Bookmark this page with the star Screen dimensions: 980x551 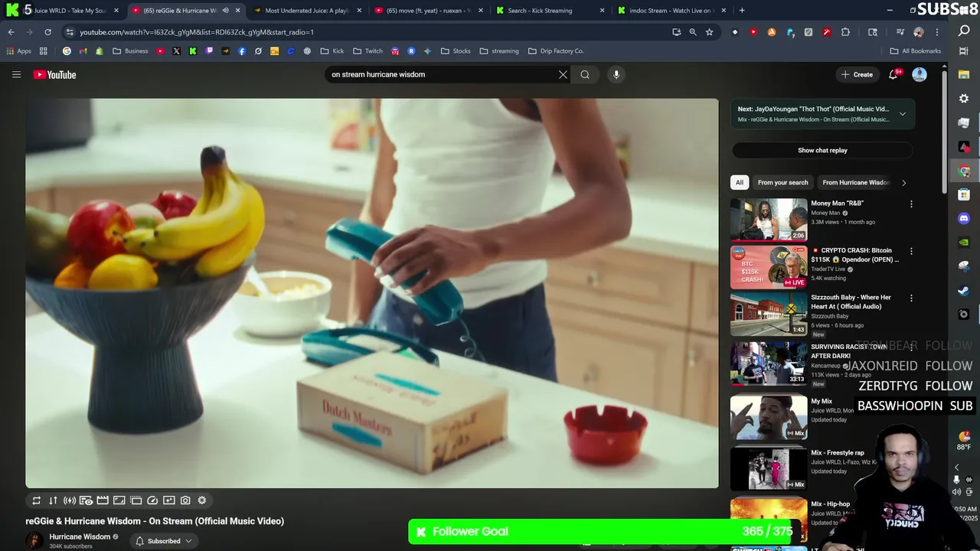pyautogui.click(x=710, y=32)
